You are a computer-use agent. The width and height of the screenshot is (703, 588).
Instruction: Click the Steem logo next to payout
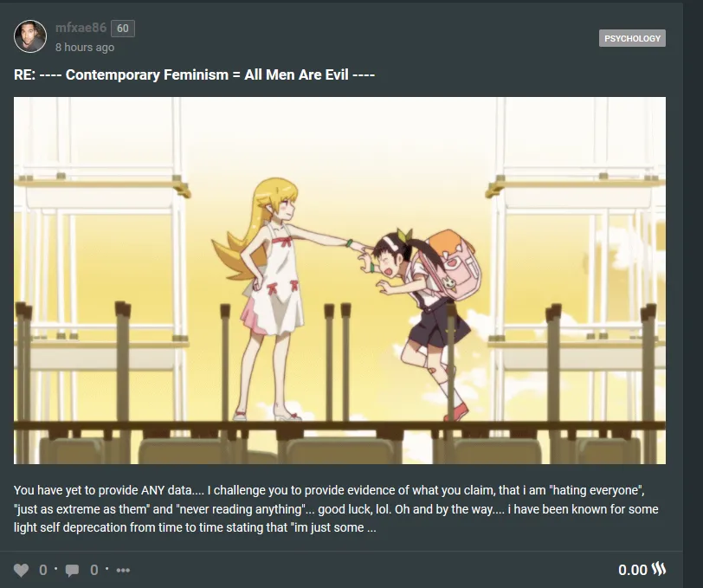click(x=658, y=569)
